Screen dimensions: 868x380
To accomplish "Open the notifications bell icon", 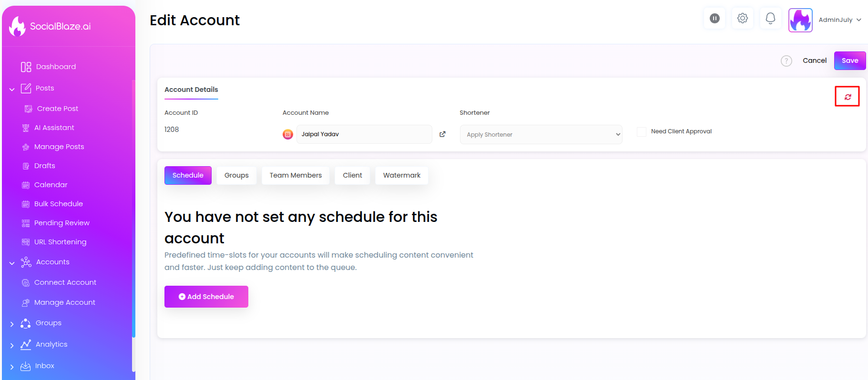I will [770, 19].
